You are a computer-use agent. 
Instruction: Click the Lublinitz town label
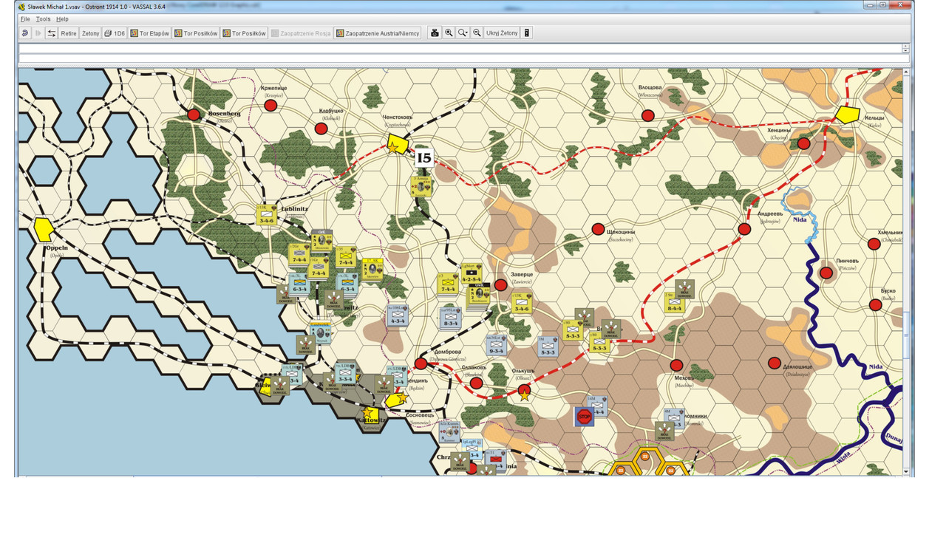click(x=294, y=208)
